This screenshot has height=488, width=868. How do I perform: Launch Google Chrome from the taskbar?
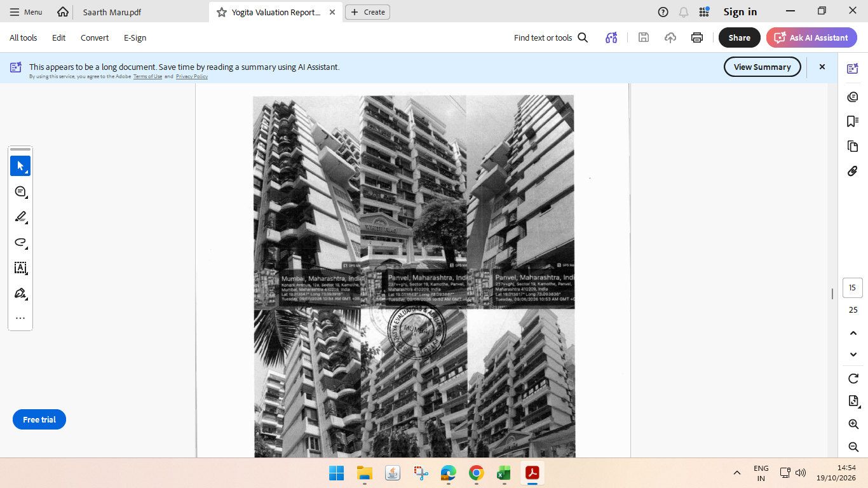click(476, 473)
